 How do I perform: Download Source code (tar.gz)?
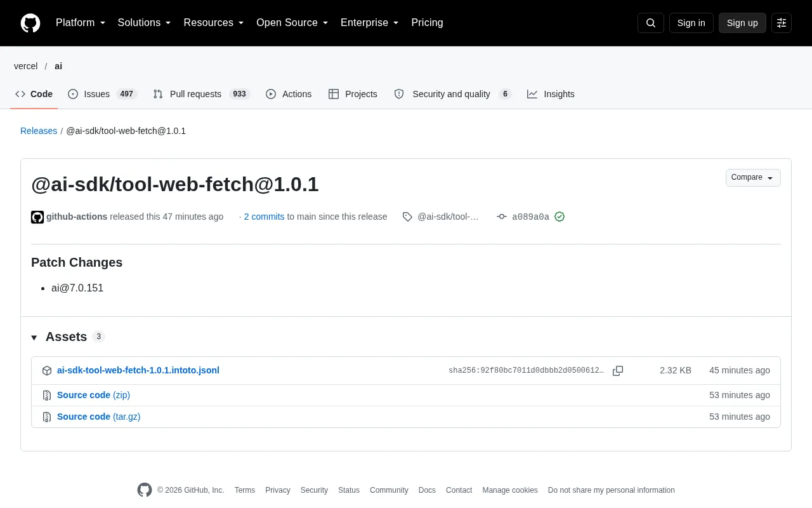coord(98,417)
